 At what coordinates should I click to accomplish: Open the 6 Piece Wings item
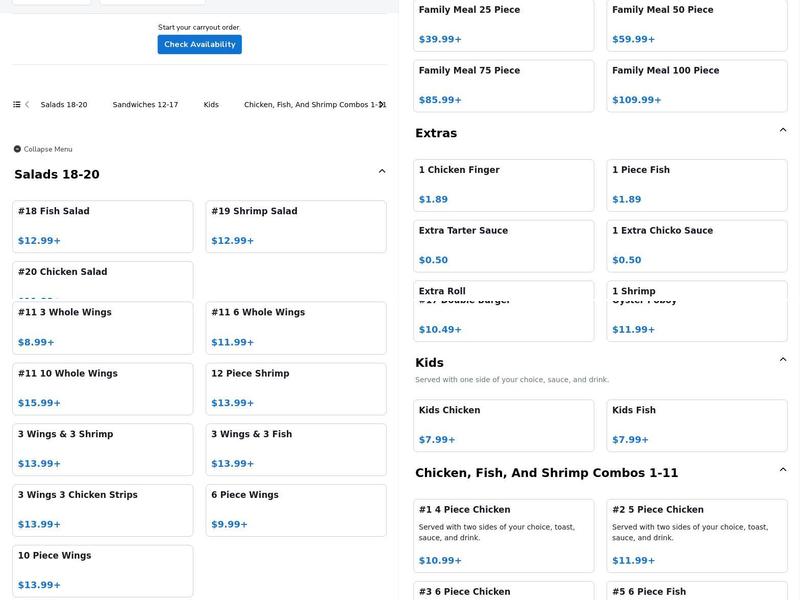[296, 510]
